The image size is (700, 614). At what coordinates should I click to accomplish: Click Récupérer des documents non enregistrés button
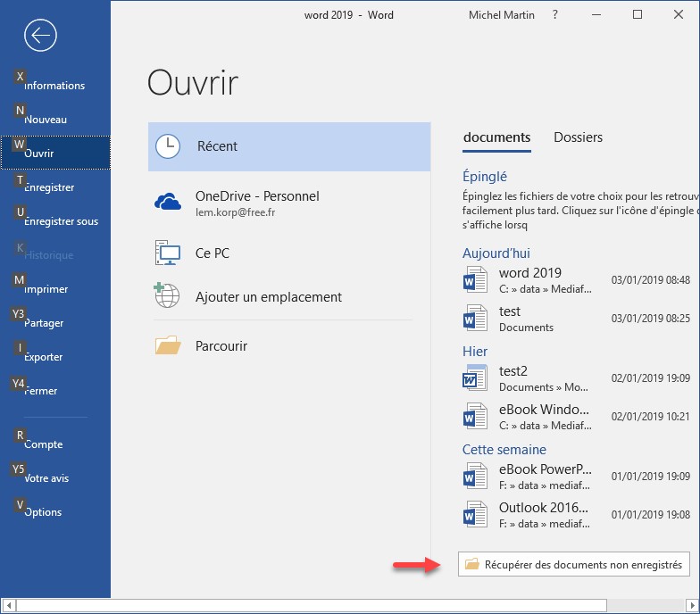pyautogui.click(x=573, y=564)
